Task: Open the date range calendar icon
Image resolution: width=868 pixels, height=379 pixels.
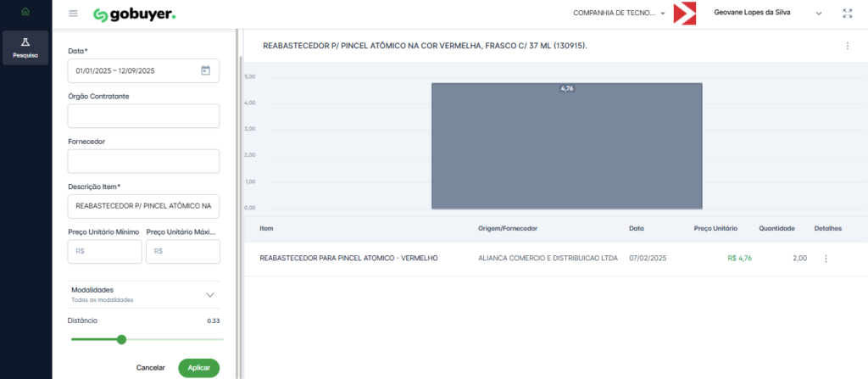Action: click(x=205, y=70)
